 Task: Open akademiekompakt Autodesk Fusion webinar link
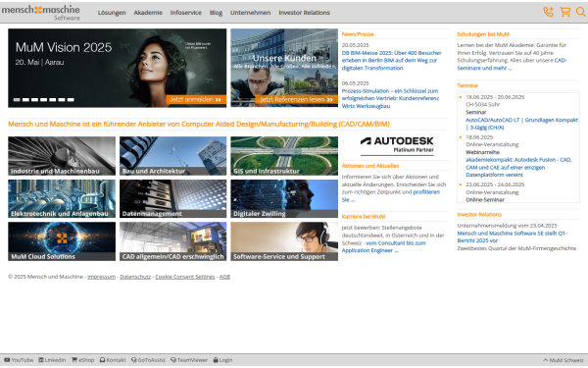(x=518, y=167)
